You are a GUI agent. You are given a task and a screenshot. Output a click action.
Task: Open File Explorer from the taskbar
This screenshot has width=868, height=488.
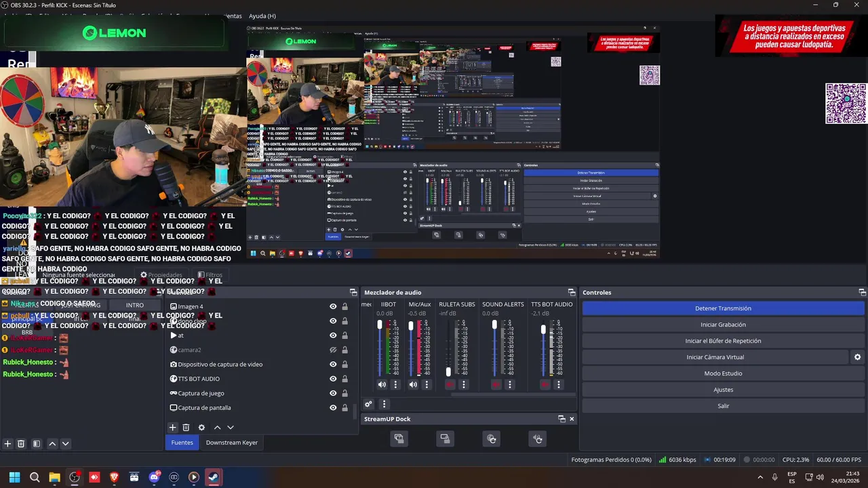point(55,477)
